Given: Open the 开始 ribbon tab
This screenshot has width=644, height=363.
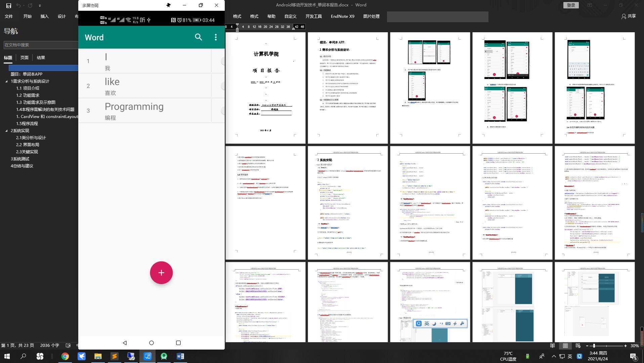Looking at the screenshot, I should coord(28,16).
